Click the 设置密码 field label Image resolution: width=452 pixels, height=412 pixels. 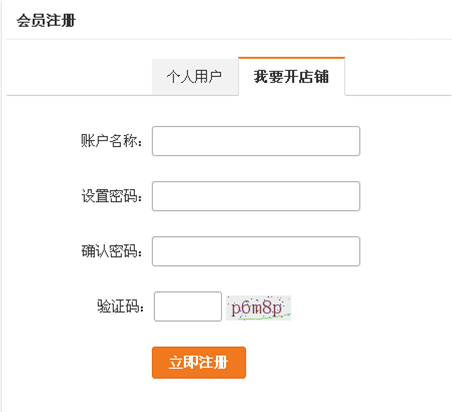[x=111, y=196]
